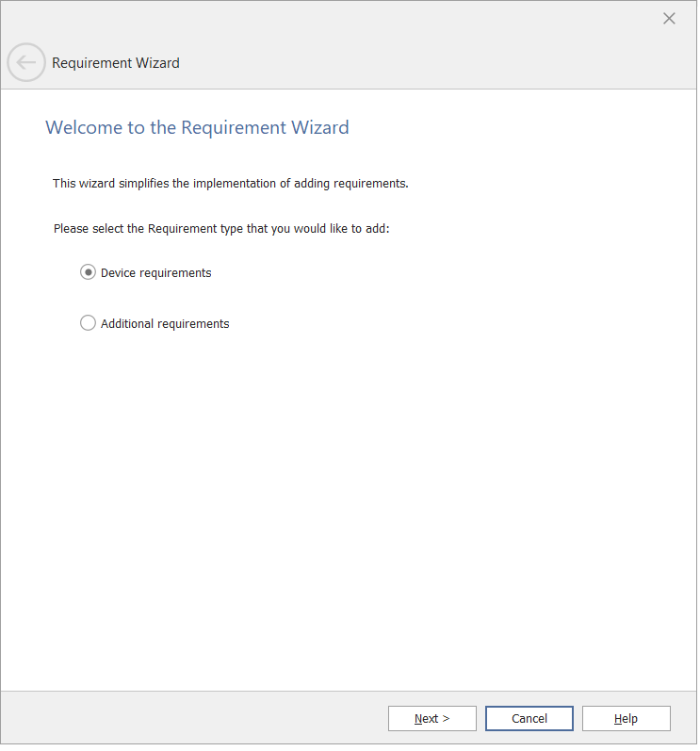Click the "Please select the Requirement type" prompt
The height and width of the screenshot is (751, 700).
pyautogui.click(x=221, y=229)
